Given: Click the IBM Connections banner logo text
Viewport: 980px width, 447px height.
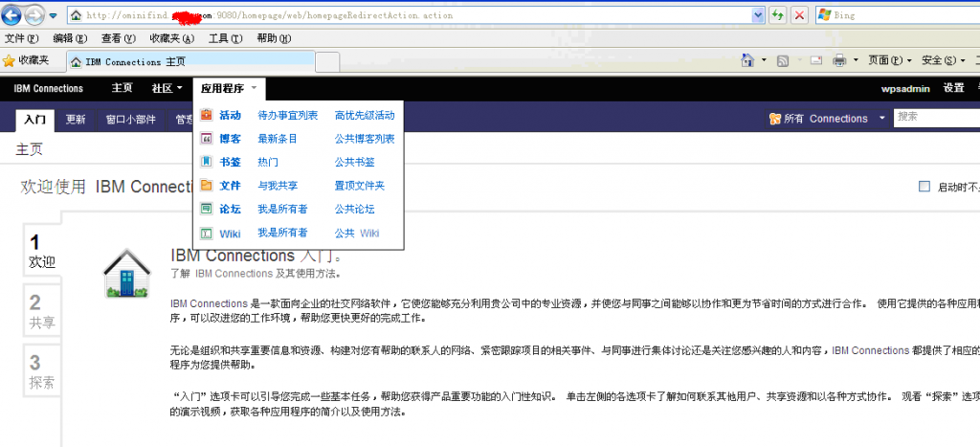Looking at the screenshot, I should point(48,89).
